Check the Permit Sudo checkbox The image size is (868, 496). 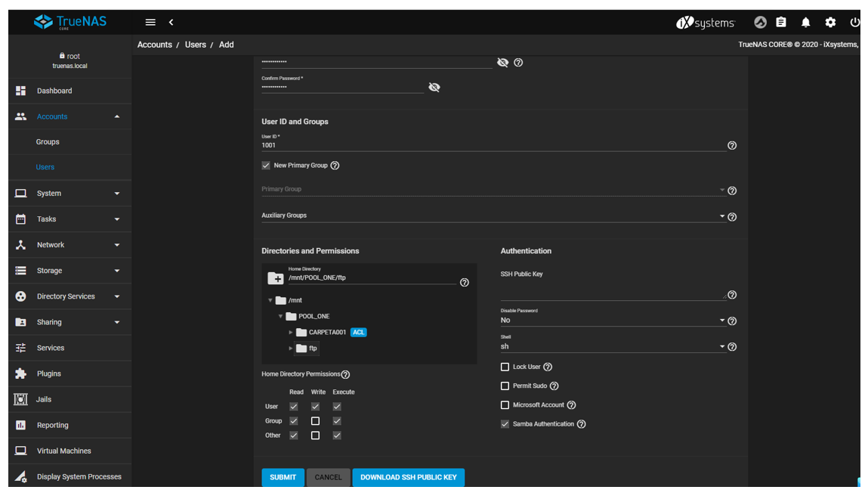coord(505,386)
